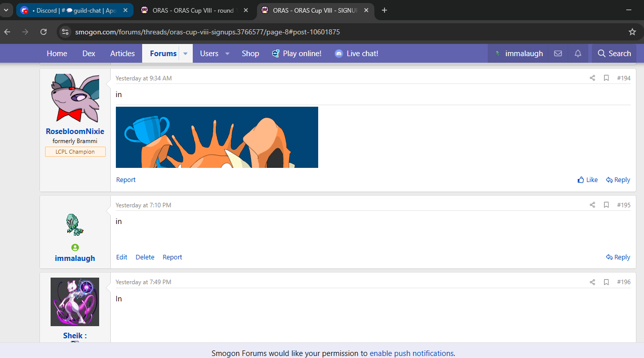Click the green user status icon
This screenshot has width=644, height=358.
click(75, 248)
